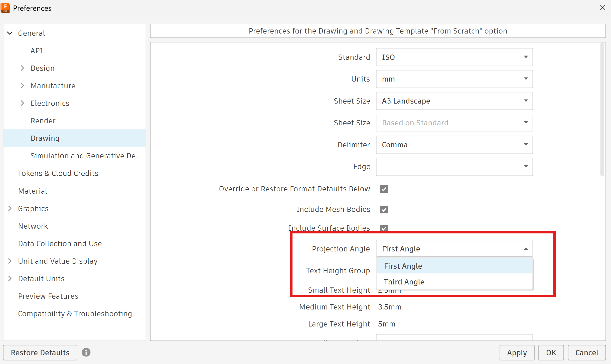Click the Large Text Height value 5mm
This screenshot has height=364, width=611.
(387, 324)
